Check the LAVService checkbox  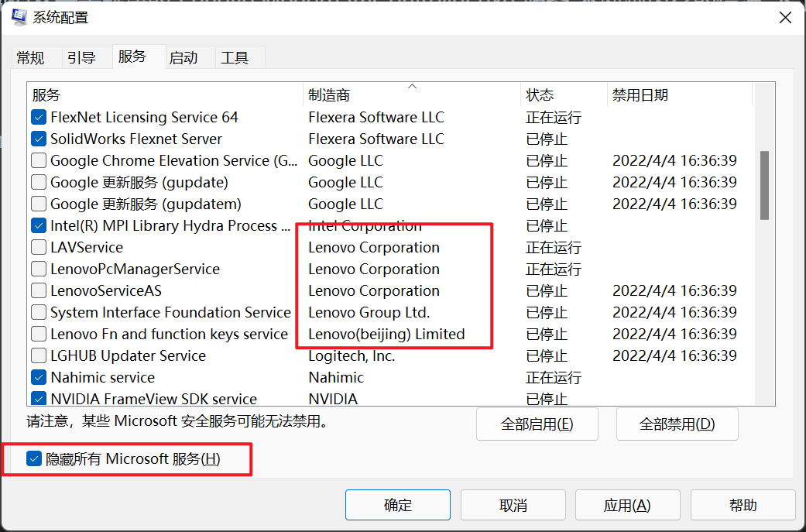click(39, 247)
